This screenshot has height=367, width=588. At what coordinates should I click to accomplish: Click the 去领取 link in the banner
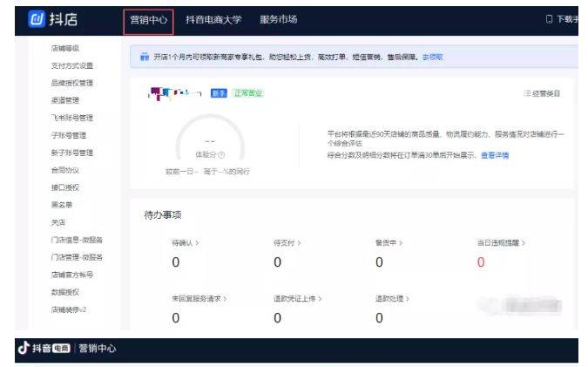(432, 57)
